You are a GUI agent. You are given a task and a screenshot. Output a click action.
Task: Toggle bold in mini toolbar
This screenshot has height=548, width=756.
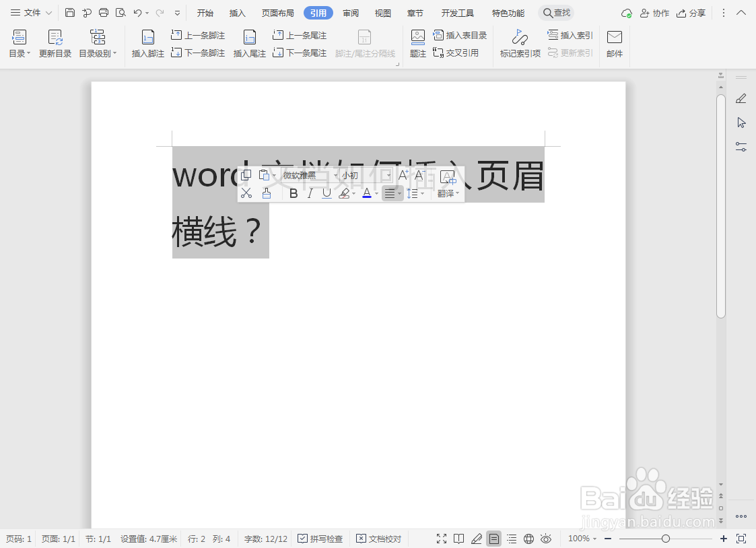coord(293,193)
